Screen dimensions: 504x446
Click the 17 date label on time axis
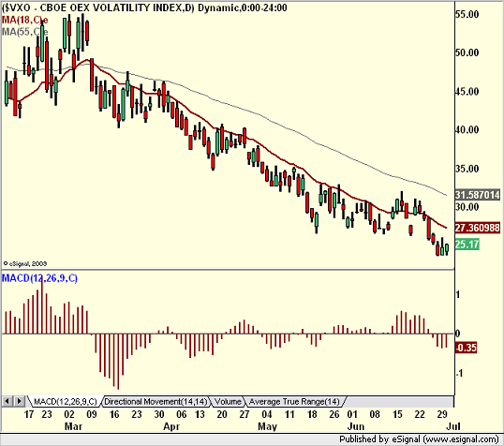tap(29, 414)
